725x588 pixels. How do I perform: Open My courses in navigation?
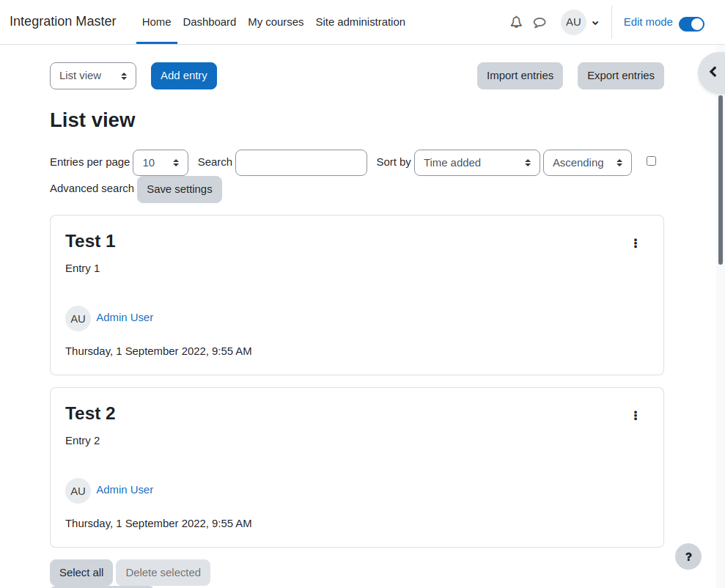pyautogui.click(x=276, y=22)
